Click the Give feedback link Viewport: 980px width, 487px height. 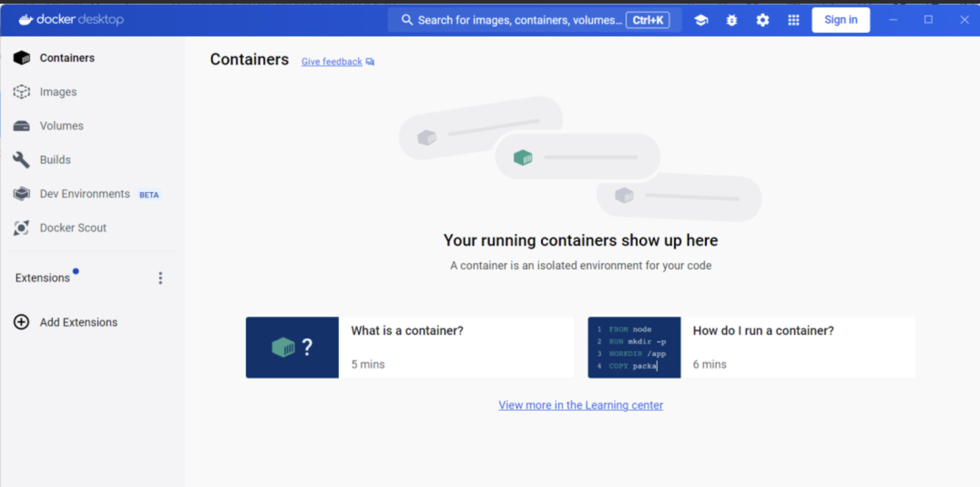(x=332, y=61)
